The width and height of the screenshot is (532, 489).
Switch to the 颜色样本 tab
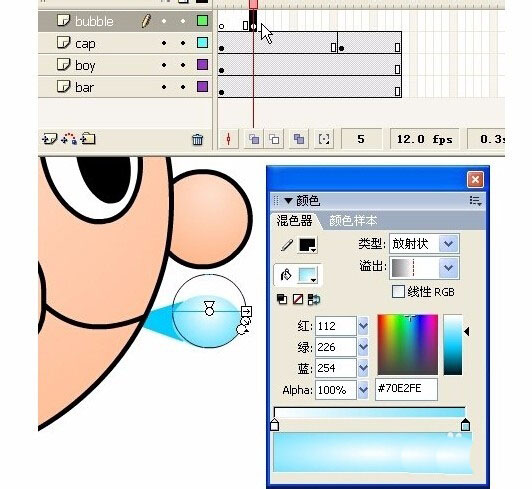(x=353, y=221)
